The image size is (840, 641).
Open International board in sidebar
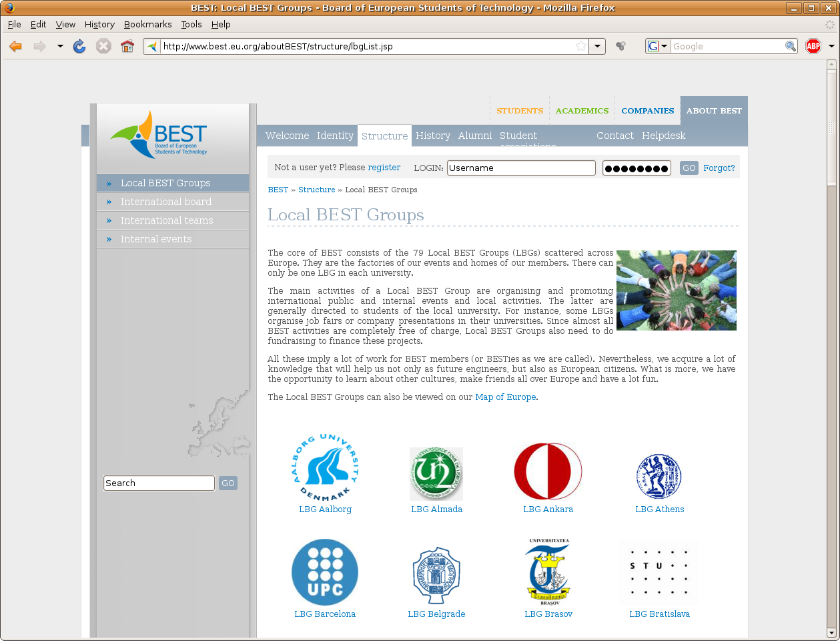(x=173, y=202)
